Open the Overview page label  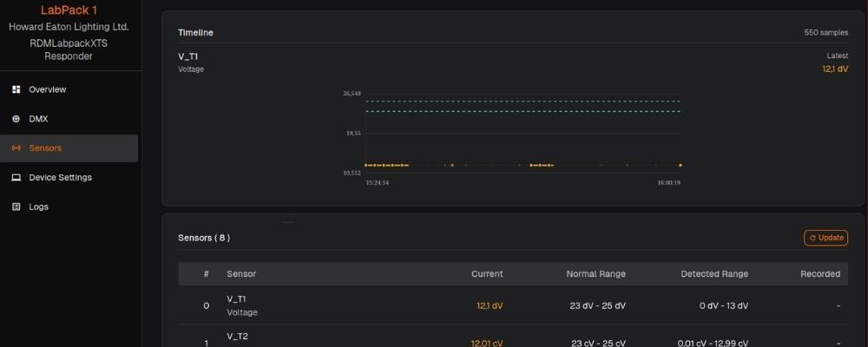pyautogui.click(x=48, y=89)
